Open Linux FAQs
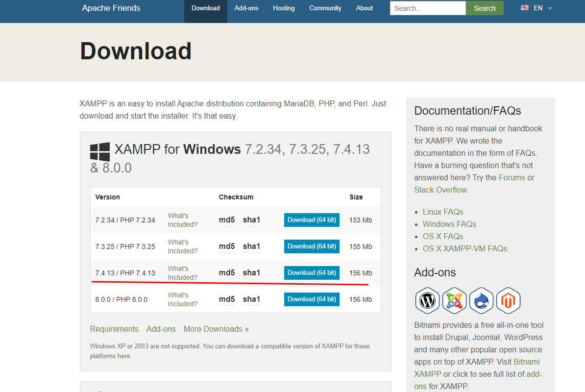The image size is (585, 392). (443, 212)
